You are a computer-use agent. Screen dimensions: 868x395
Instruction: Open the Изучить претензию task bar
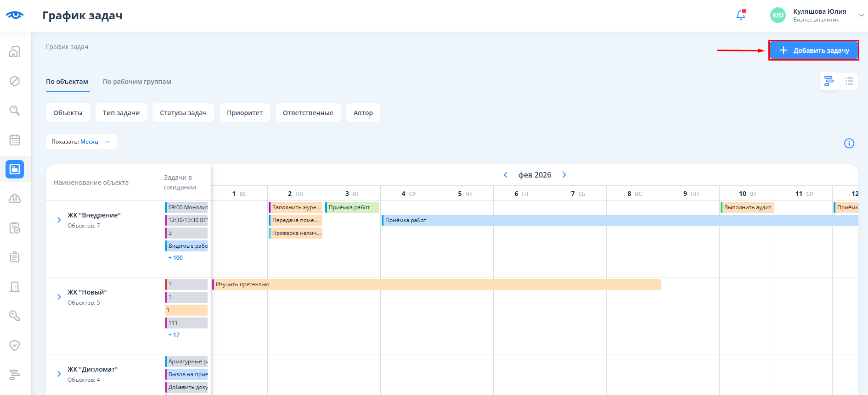436,284
